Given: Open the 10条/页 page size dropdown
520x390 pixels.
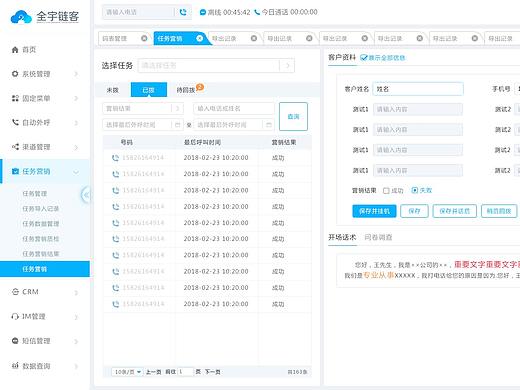Looking at the screenshot, I should (x=127, y=372).
